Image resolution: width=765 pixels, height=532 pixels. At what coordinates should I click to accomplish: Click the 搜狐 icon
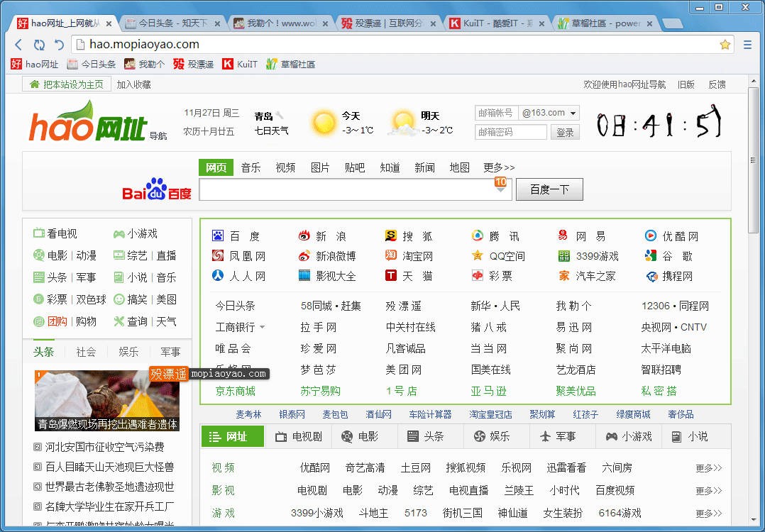391,236
